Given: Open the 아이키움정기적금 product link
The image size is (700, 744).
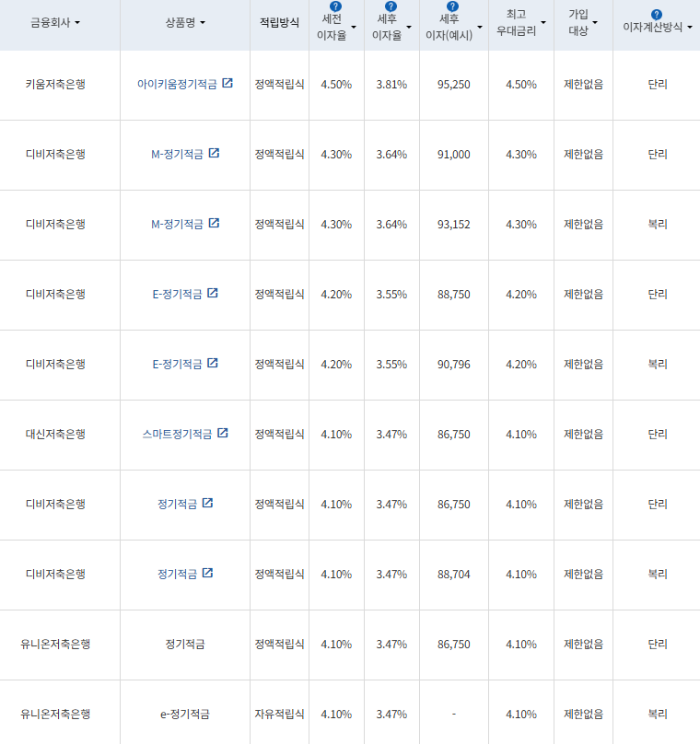Looking at the screenshot, I should (x=177, y=84).
